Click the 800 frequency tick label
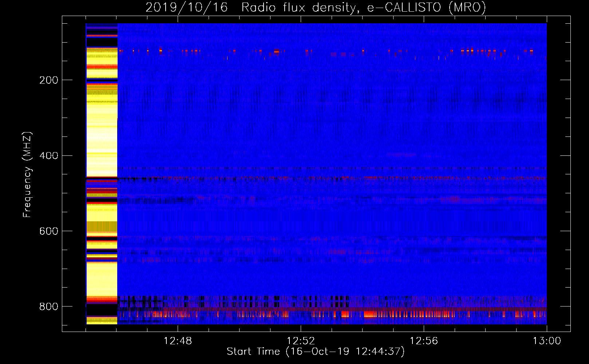589x364 pixels. [x=49, y=306]
